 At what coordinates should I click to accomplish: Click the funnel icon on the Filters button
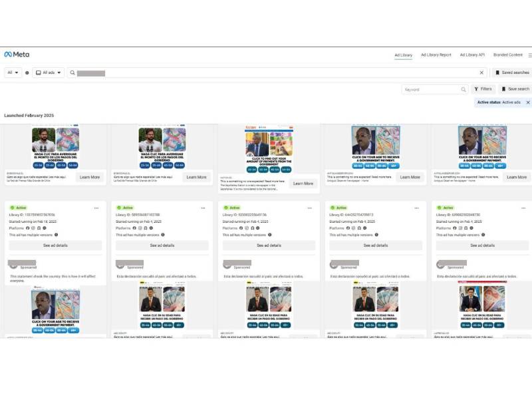475,88
